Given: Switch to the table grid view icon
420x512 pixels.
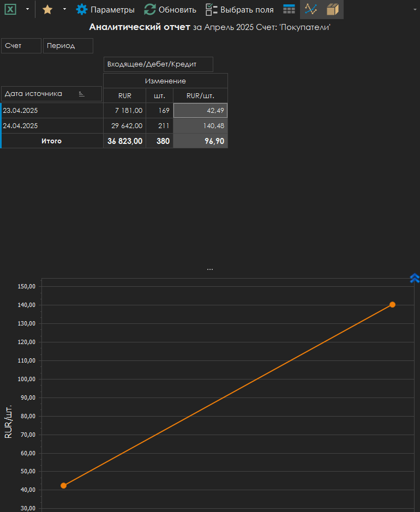Looking at the screenshot, I should [x=289, y=9].
